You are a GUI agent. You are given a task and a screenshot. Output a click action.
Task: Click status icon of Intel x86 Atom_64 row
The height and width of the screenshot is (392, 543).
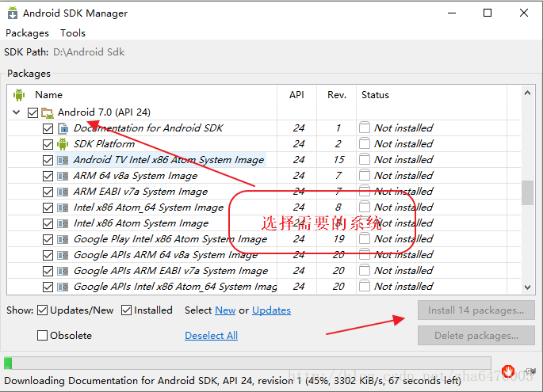coord(365,207)
